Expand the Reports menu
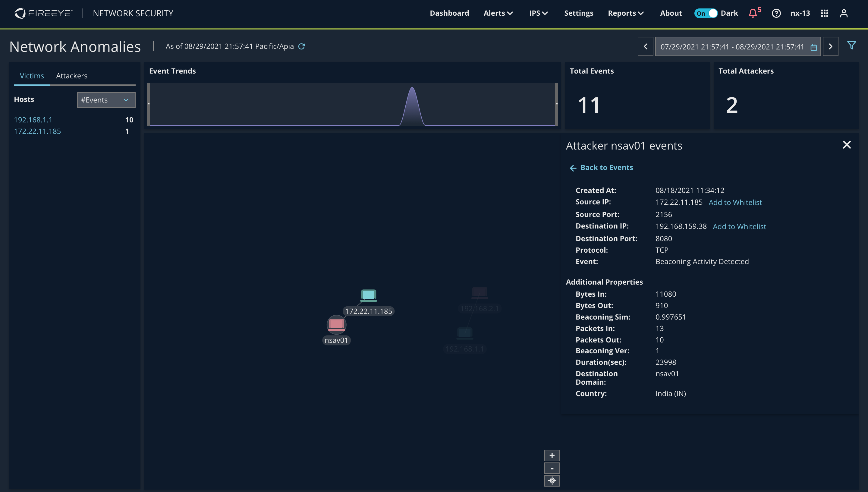 tap(625, 13)
